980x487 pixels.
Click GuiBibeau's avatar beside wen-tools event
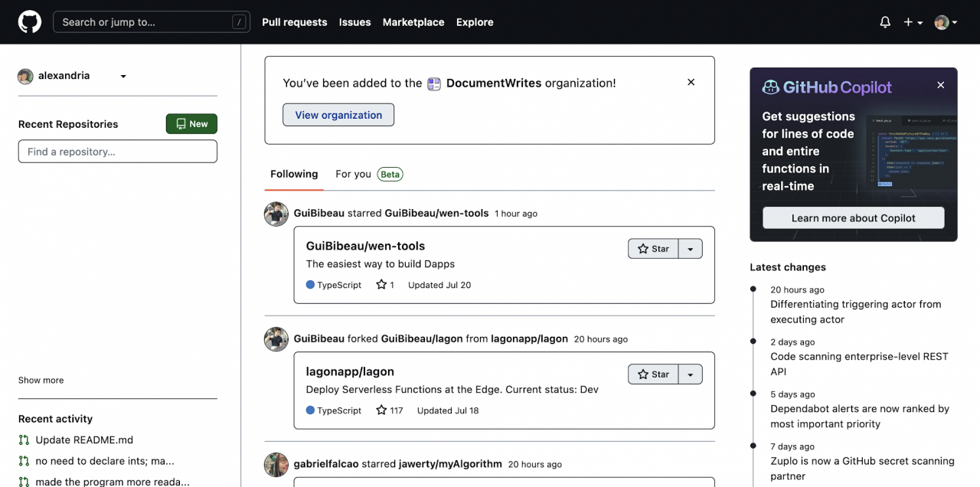pos(276,214)
